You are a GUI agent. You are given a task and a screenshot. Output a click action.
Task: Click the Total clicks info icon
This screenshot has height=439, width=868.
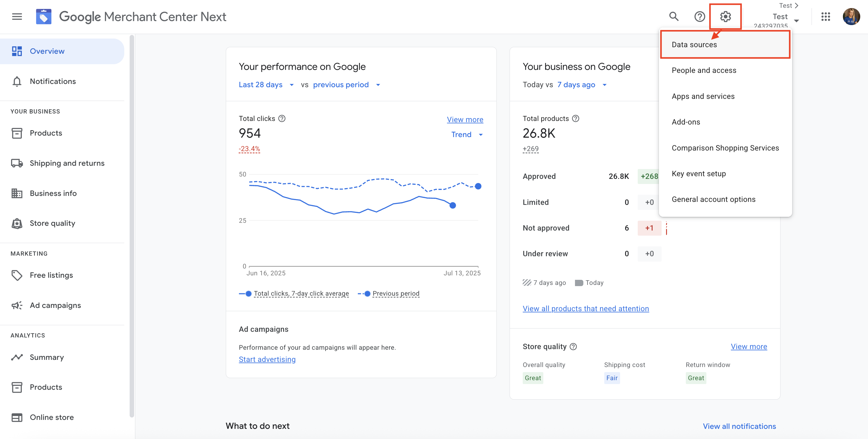(x=282, y=119)
